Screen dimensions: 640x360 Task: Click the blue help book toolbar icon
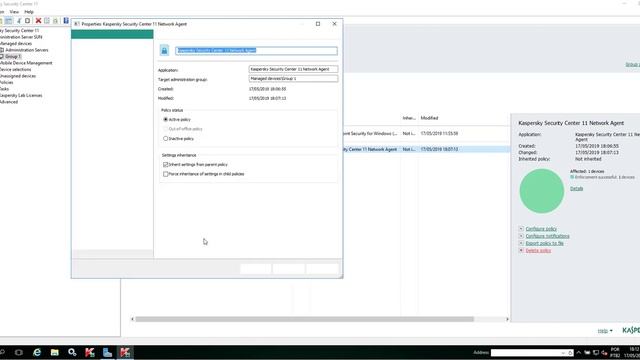coord(66,20)
